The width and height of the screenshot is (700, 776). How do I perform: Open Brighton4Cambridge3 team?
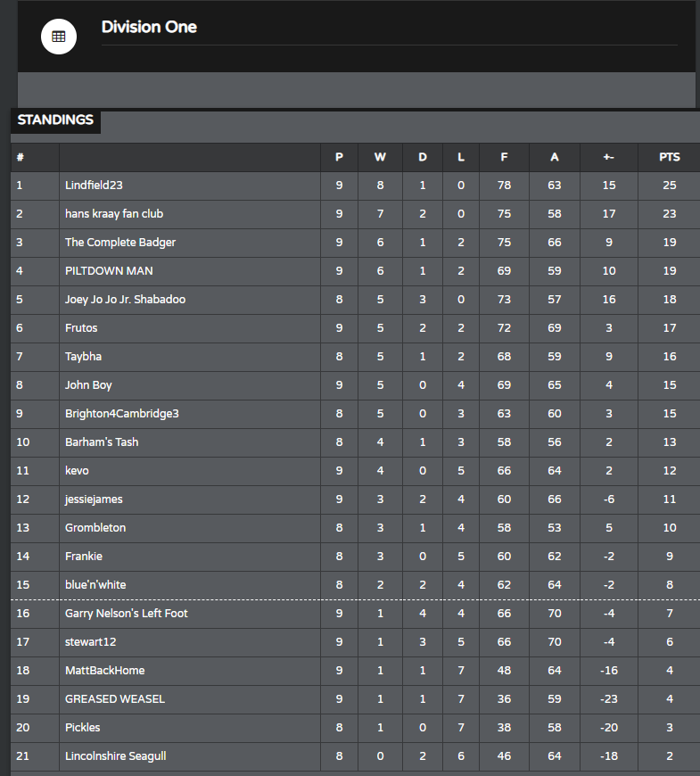(122, 414)
